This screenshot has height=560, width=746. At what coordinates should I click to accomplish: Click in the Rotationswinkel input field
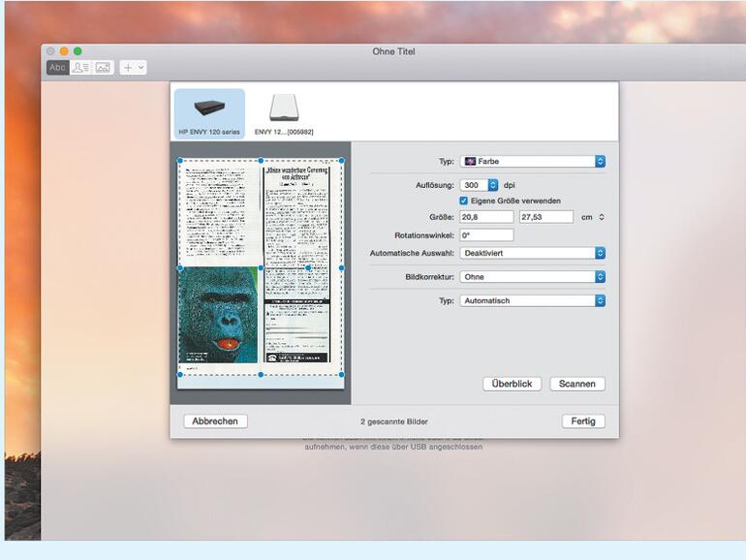(x=486, y=235)
